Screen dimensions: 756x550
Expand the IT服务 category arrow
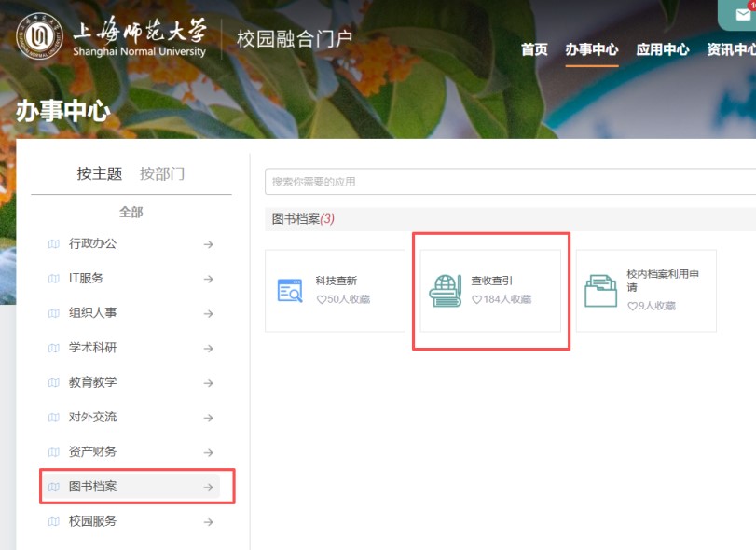pos(208,279)
